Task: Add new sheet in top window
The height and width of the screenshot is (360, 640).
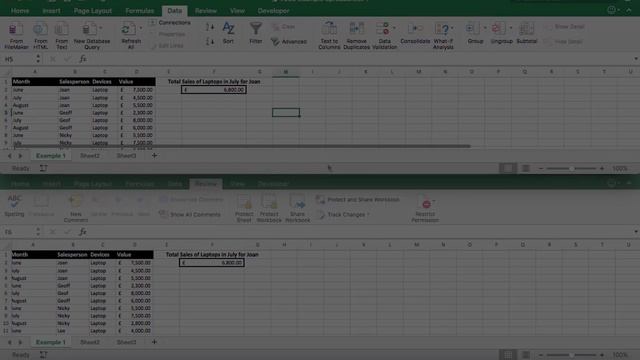Action: tap(154, 156)
